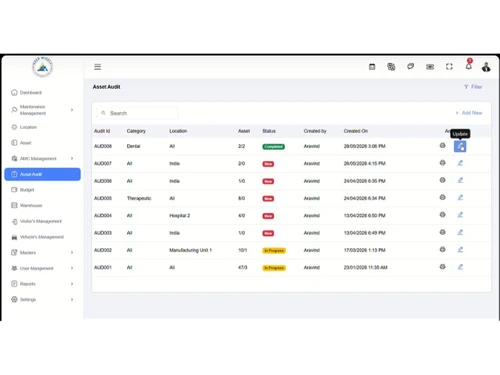View details eye icon for AUD004

click(x=442, y=214)
